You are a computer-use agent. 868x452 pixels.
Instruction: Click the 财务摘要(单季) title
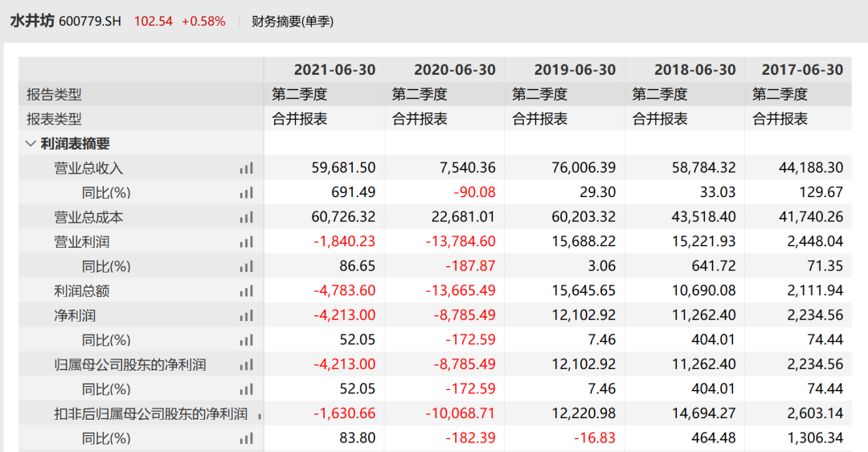point(293,22)
